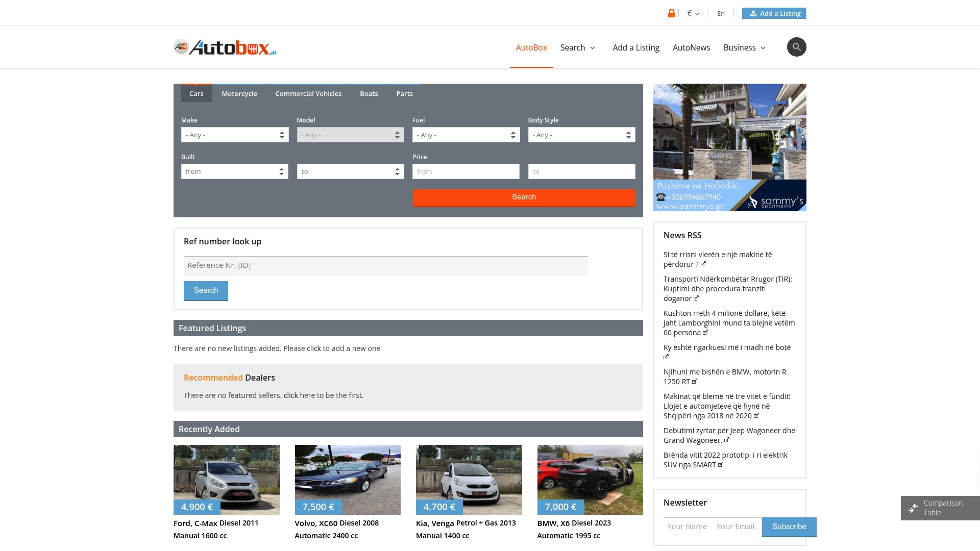
Task: Click external-link icon beside SMART prototype article
Action: (x=720, y=465)
